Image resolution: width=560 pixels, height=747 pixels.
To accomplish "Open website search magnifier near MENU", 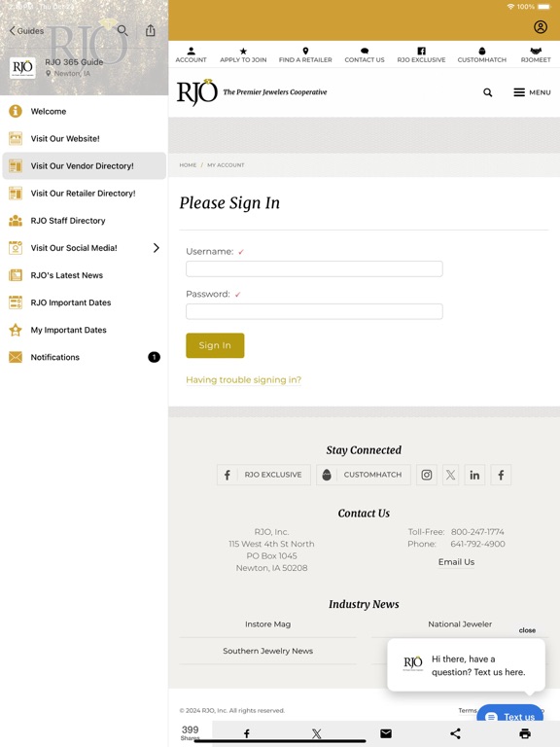I will click(x=488, y=92).
